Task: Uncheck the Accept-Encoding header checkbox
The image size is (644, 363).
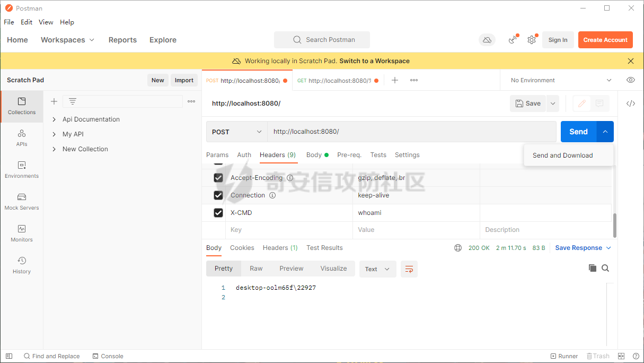Action: point(218,178)
